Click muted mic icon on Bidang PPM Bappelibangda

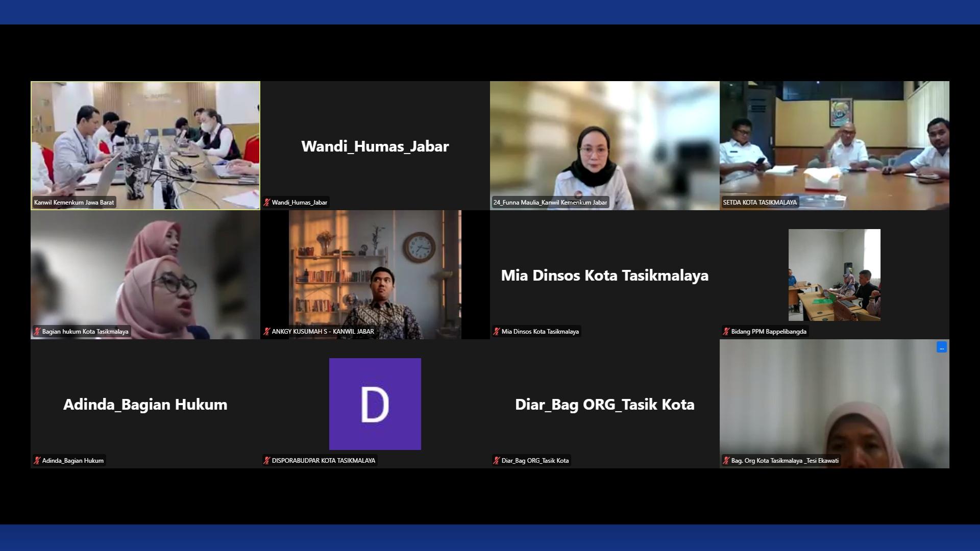point(726,332)
